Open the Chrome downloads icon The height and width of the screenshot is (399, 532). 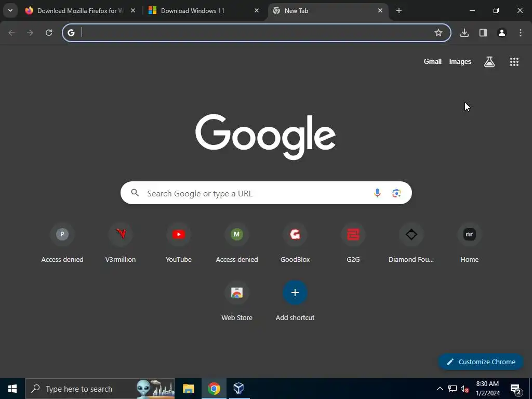coord(464,33)
